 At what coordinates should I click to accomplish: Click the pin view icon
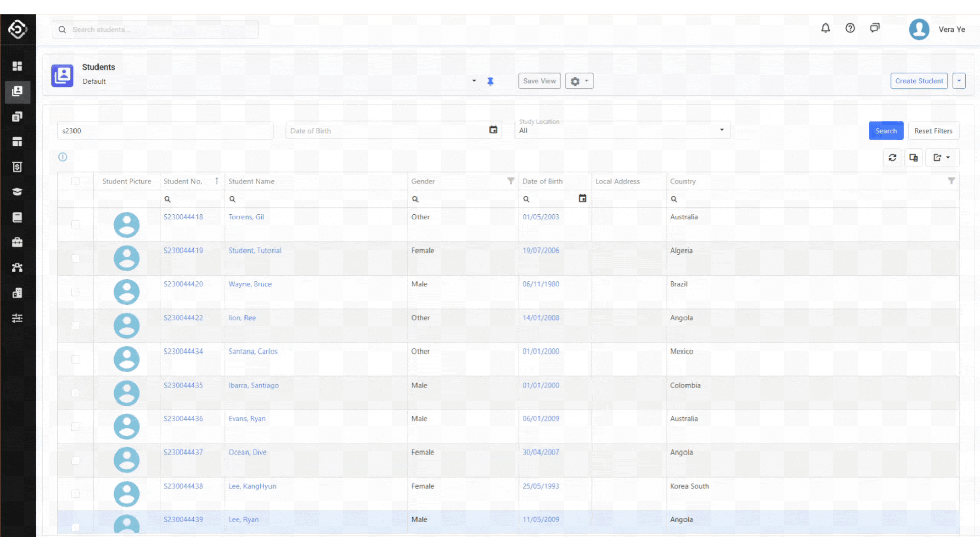491,81
